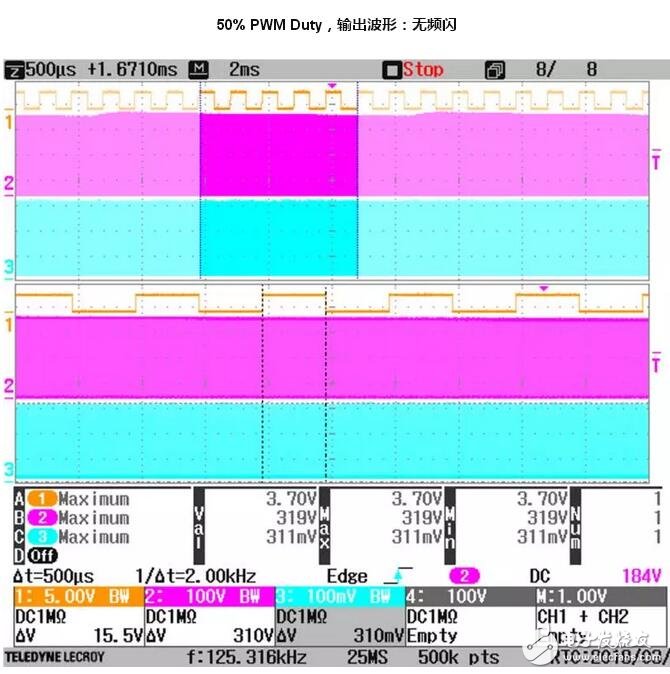Click the f:125.316kHz frequency counter
This screenshot has height=674, width=670.
pyautogui.click(x=247, y=657)
